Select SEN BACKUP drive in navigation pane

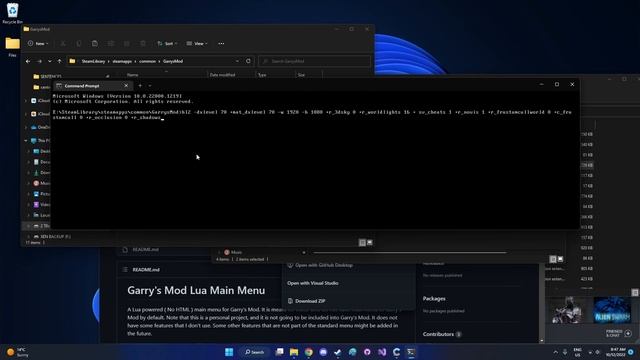pos(52,236)
